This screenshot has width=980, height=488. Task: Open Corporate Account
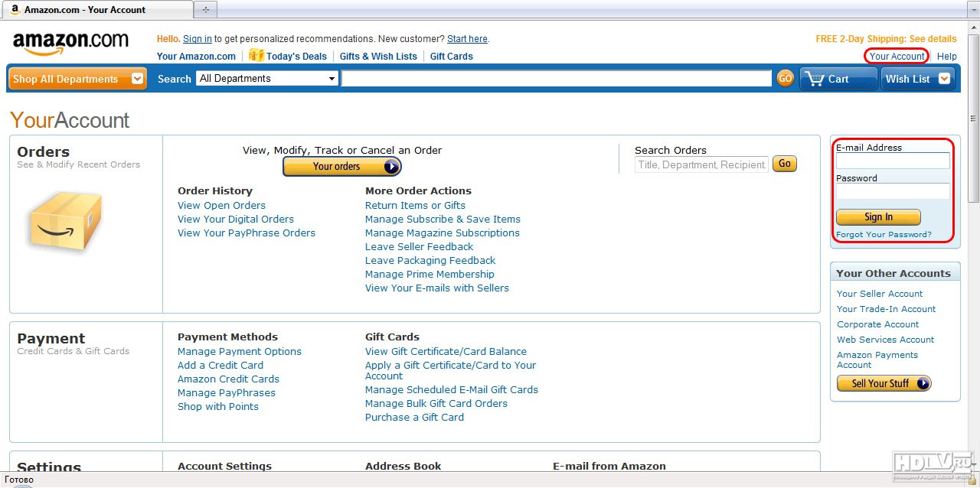click(x=877, y=324)
